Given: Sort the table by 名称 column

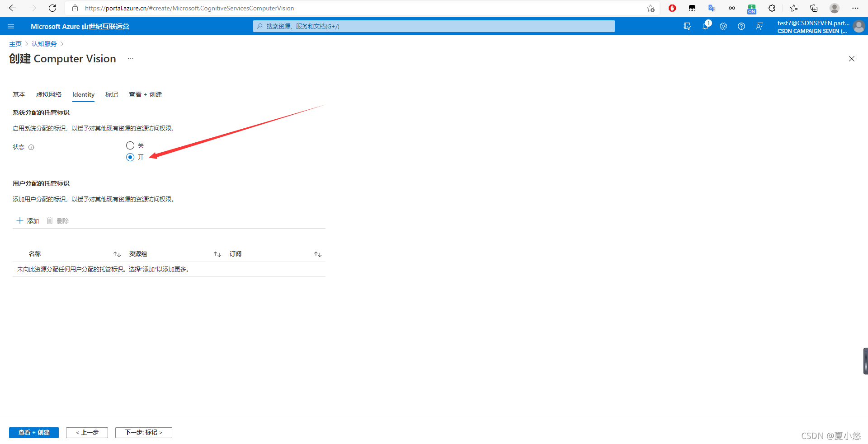Looking at the screenshot, I should [x=117, y=254].
